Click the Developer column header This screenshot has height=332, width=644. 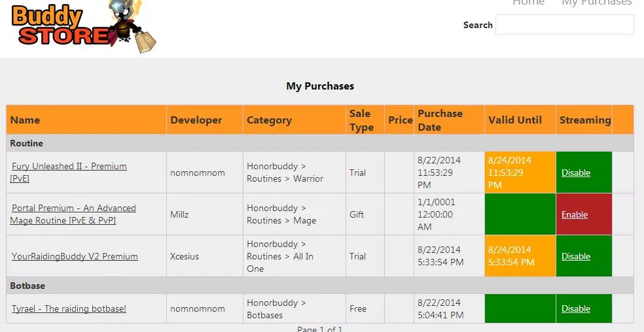point(196,120)
